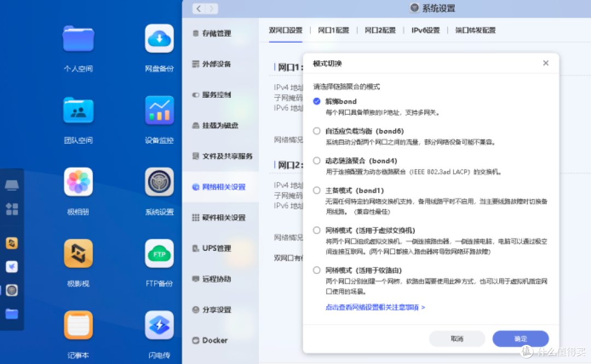Launch the 极影视 video app

78,254
